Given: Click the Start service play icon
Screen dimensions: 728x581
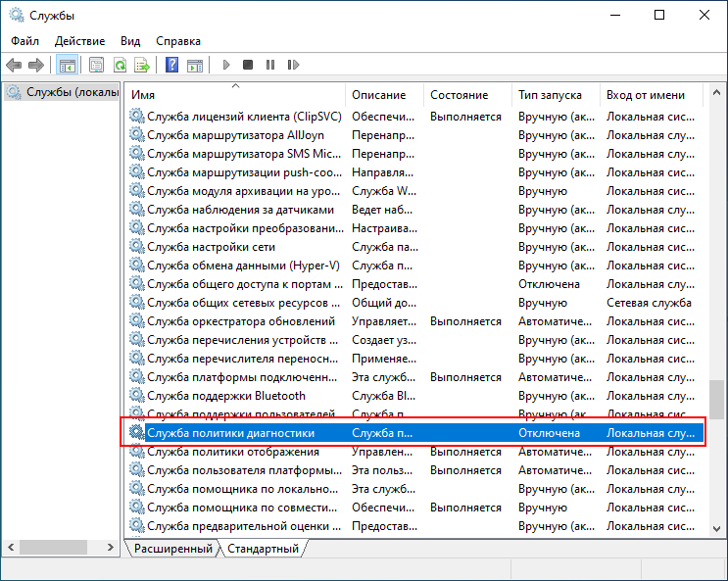Looking at the screenshot, I should point(226,65).
